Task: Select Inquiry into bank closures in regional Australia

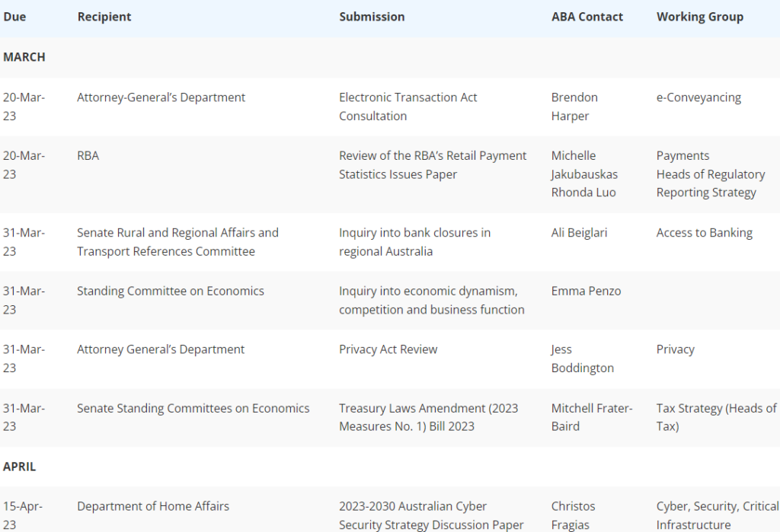Action: 414,242
